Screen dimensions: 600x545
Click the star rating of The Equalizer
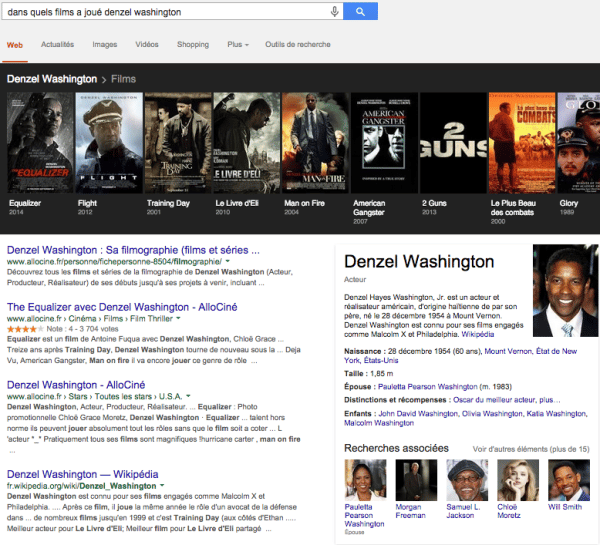25,329
